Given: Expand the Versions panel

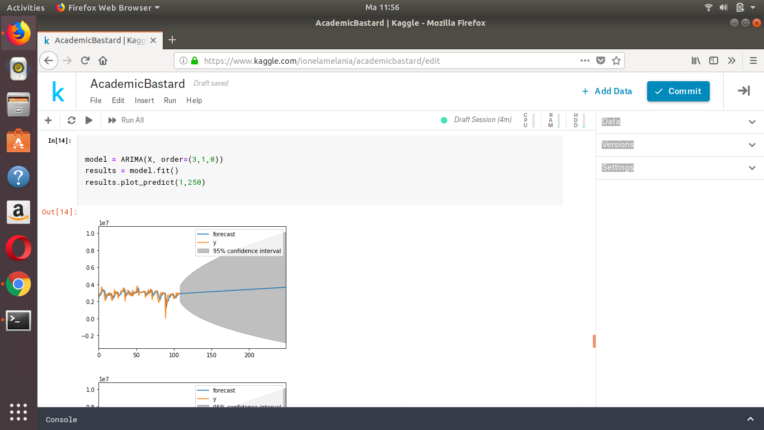Looking at the screenshot, I should coord(680,145).
